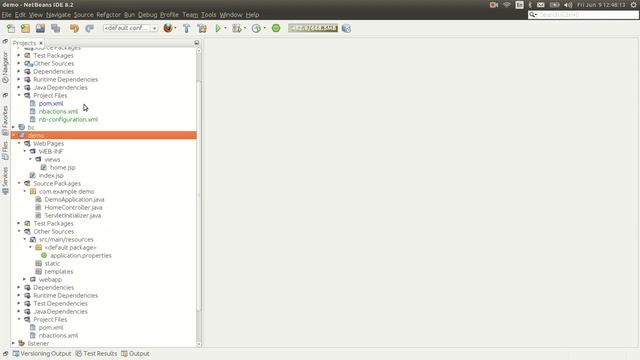Click the Wi-Fi indicator in the system tray
Image resolution: width=640 pixels, height=360 pixels.
pos(507,5)
